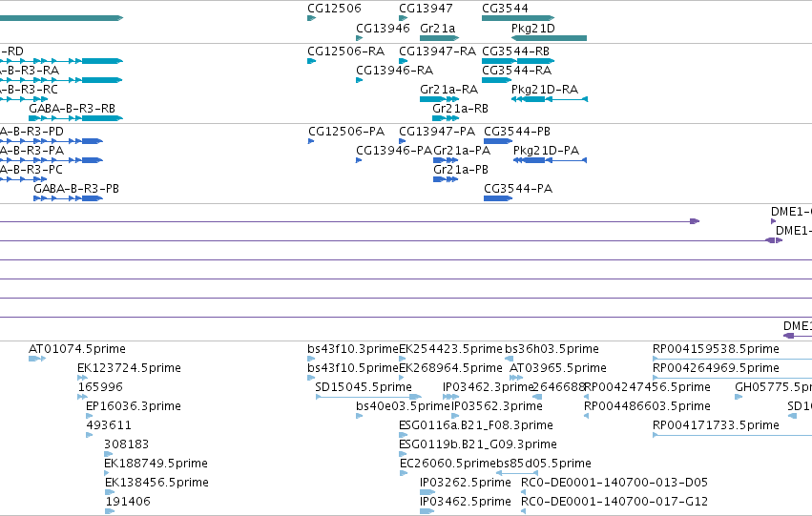Select the bs43f10.5prime EST label
This screenshot has width=812, height=516.
point(353,368)
